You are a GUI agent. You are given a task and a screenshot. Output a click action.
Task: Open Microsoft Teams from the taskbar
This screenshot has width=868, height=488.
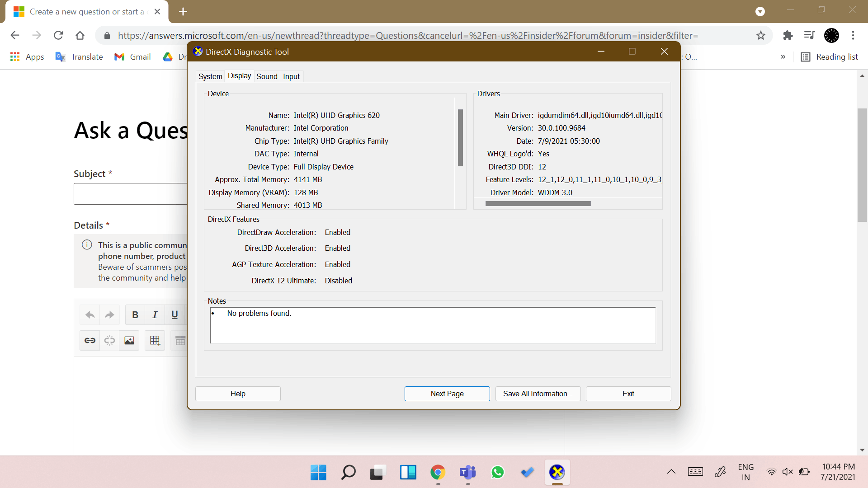[x=467, y=472]
